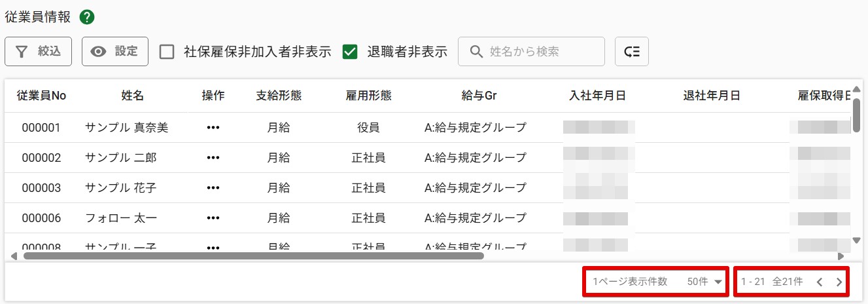Image resolution: width=868 pixels, height=304 pixels.
Task: Go to the previous page arrow
Action: click(x=819, y=282)
